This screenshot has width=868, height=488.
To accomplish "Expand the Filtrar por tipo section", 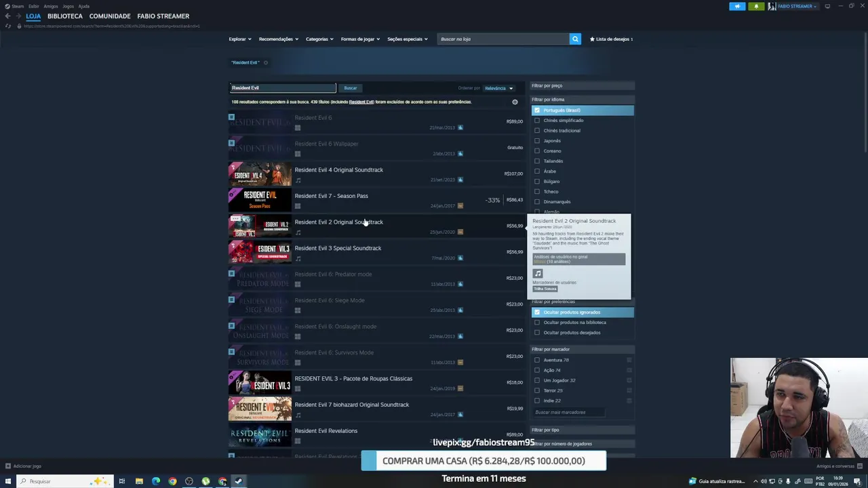I will click(x=583, y=430).
